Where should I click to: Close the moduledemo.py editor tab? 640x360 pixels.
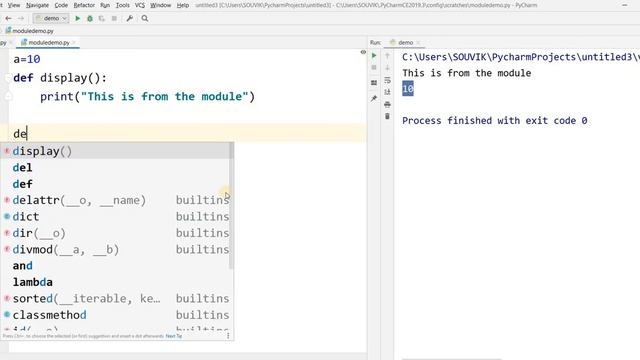click(74, 42)
